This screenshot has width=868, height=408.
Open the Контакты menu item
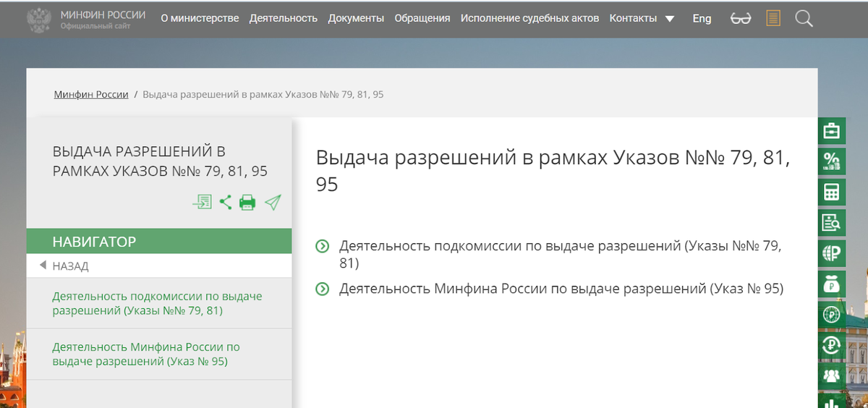tap(633, 18)
